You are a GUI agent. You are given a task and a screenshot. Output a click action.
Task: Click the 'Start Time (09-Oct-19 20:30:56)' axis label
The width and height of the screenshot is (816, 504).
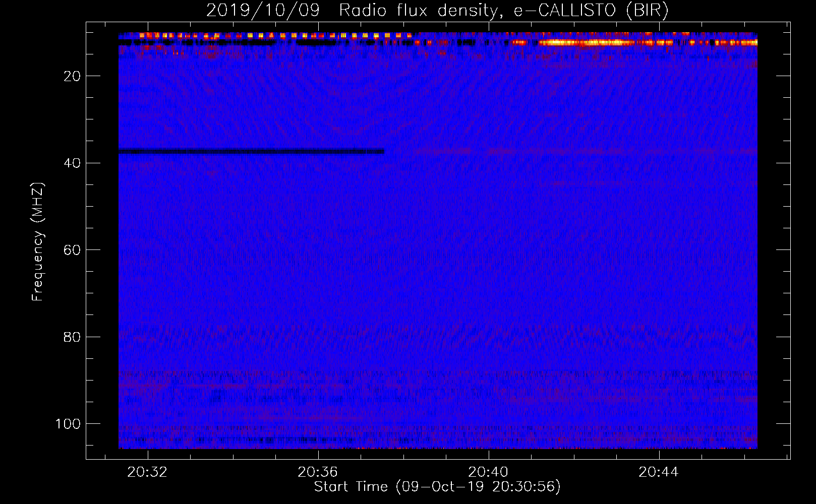(437, 487)
